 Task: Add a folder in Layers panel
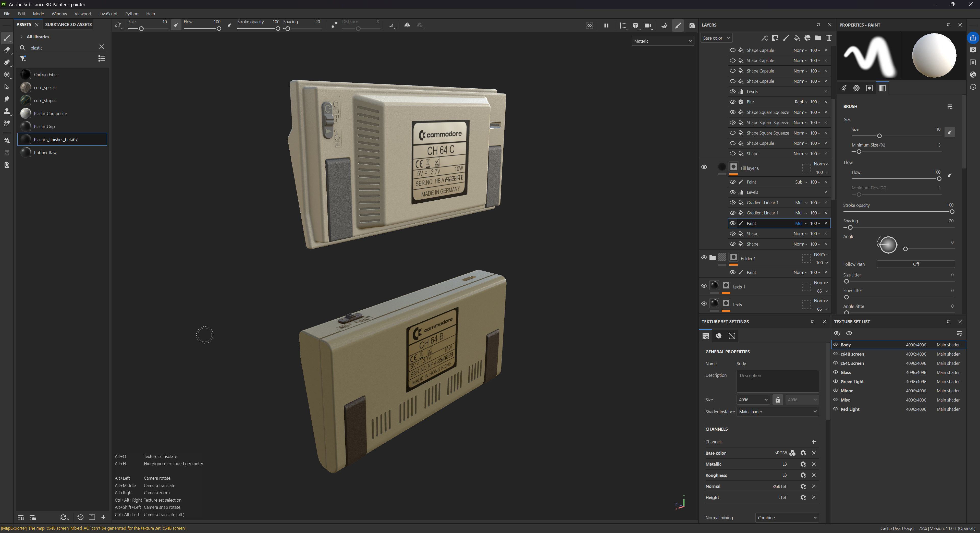pos(818,38)
